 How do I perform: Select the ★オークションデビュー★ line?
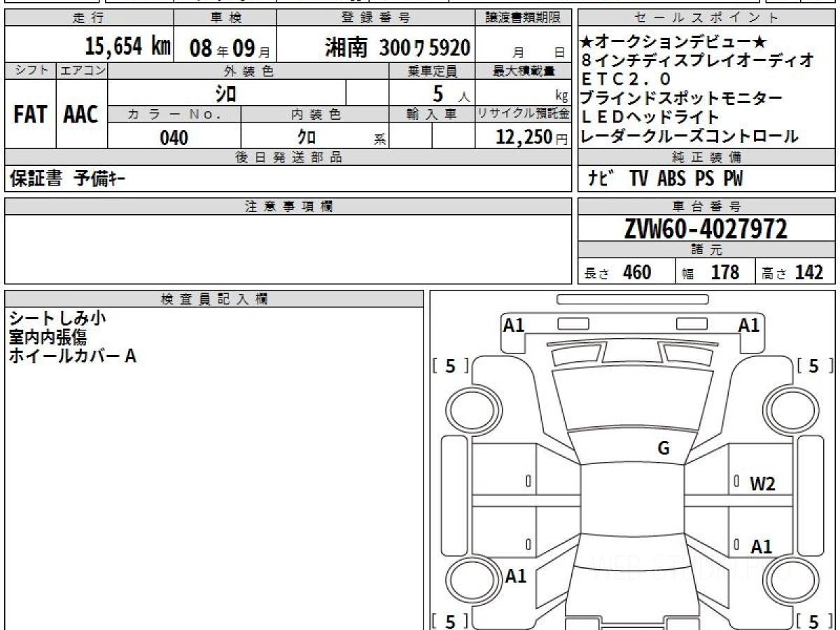click(674, 43)
